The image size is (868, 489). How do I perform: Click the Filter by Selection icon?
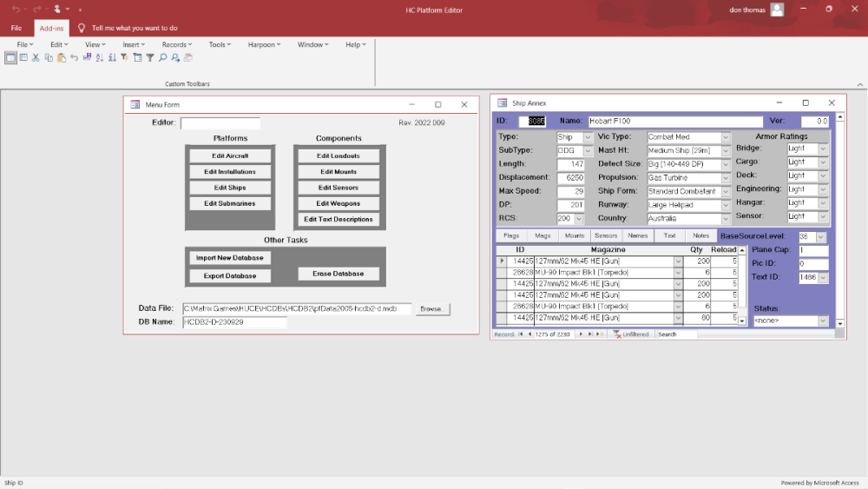coord(124,57)
